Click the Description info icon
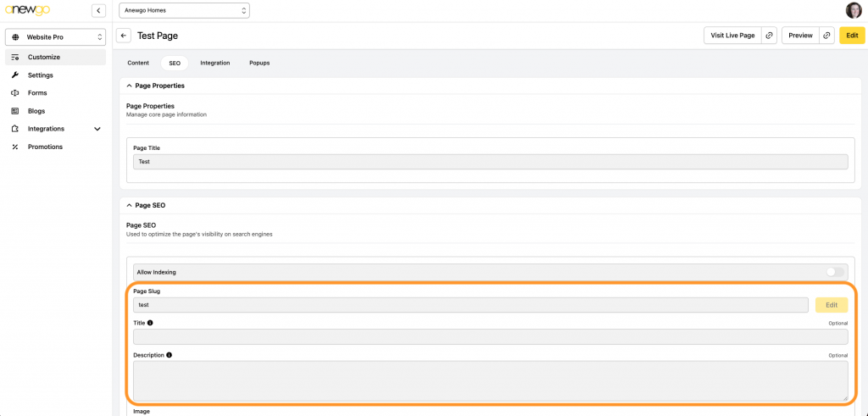The width and height of the screenshot is (868, 416). (x=169, y=355)
